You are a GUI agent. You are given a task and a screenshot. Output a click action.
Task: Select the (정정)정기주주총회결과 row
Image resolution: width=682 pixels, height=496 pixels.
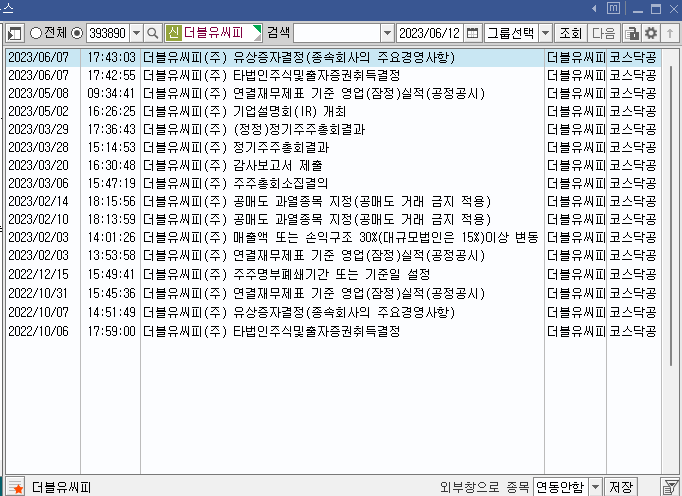click(333, 129)
